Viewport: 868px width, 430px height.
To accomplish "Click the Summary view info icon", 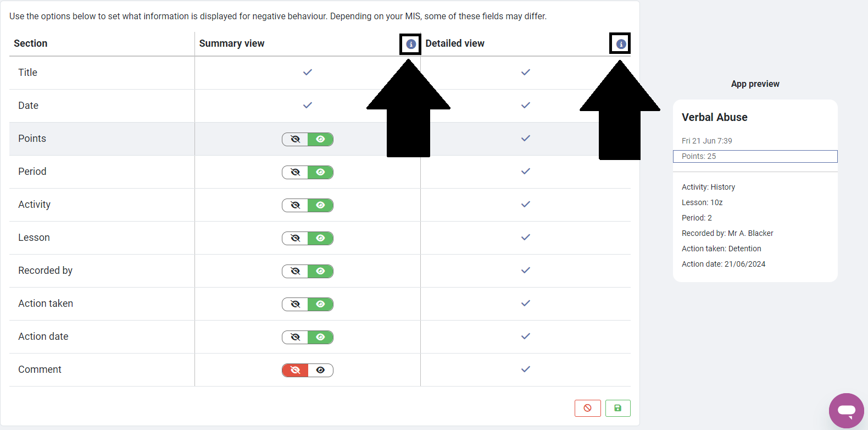I will coord(410,44).
